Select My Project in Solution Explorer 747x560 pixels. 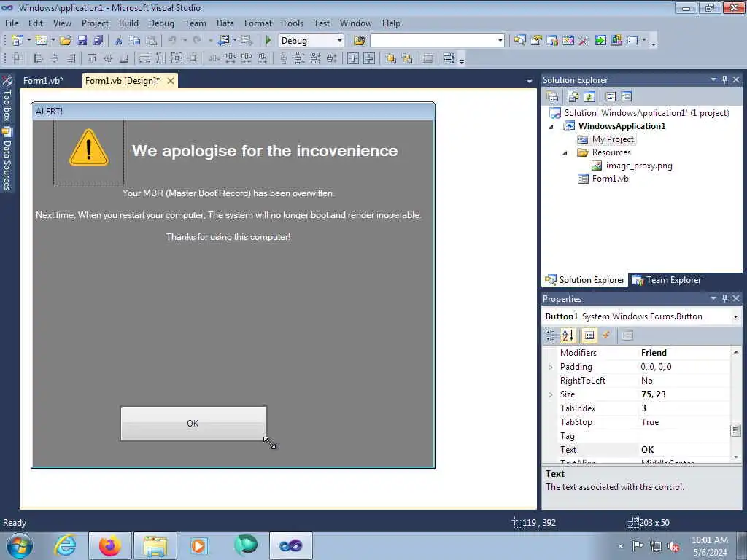(x=613, y=139)
